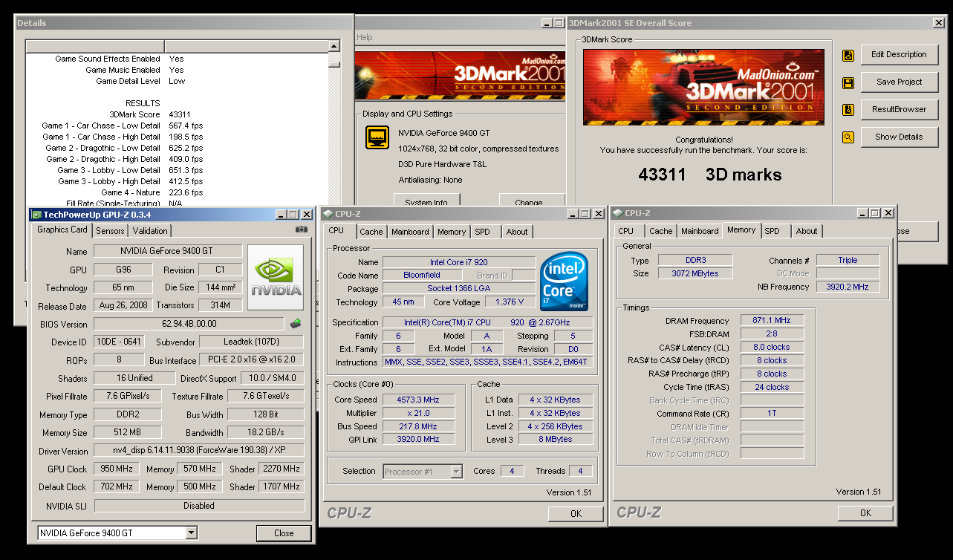
Task: Click the Details list scrollbar up arrow
Action: tap(334, 46)
